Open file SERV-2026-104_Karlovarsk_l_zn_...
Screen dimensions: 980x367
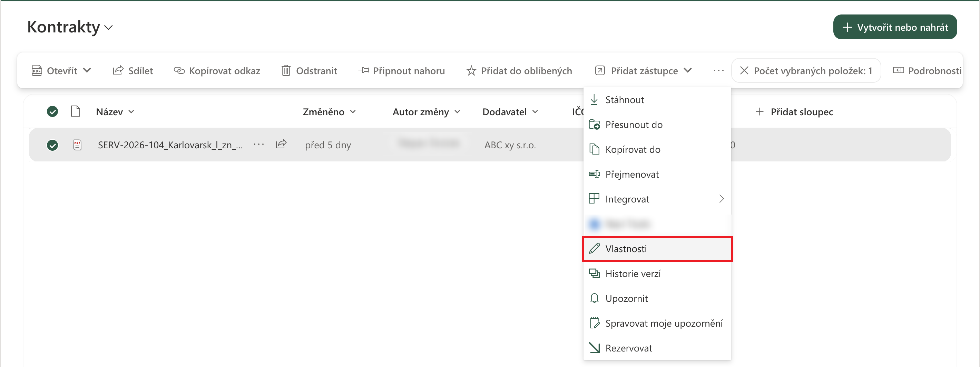click(170, 145)
